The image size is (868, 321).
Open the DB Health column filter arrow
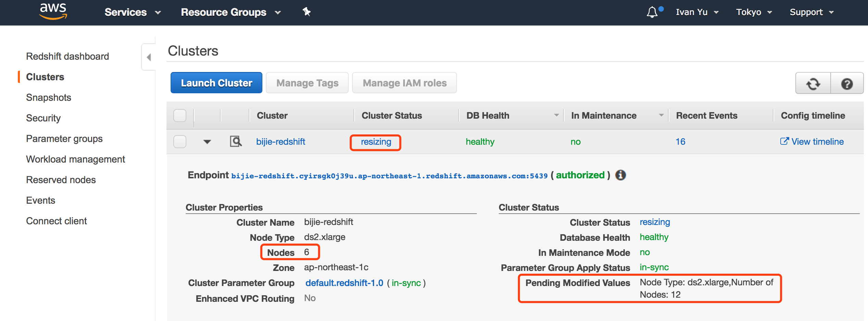557,115
